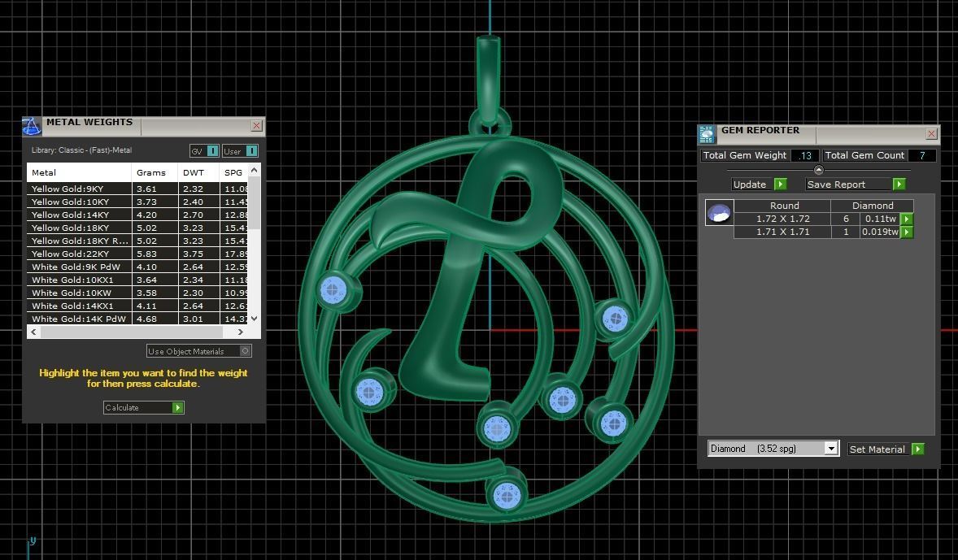Click the Update button in Gem Reporter
958x560 pixels.
pyautogui.click(x=759, y=184)
